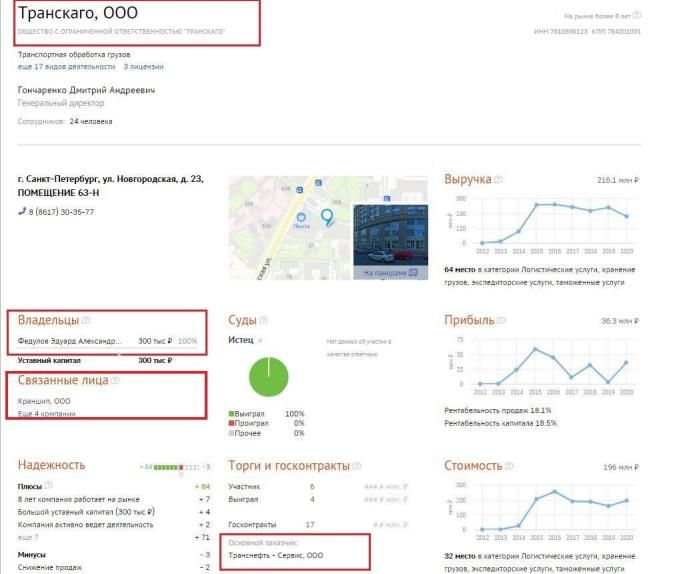The height and width of the screenshot is (574, 674).
Task: Expand Еще 4 компании list
Action: (x=46, y=414)
